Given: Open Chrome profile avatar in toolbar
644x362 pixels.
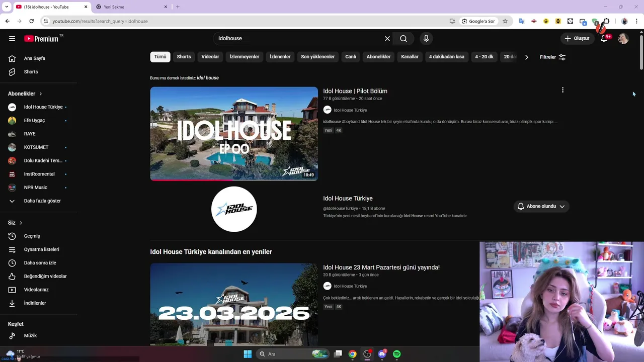Looking at the screenshot, I should click(624, 21).
